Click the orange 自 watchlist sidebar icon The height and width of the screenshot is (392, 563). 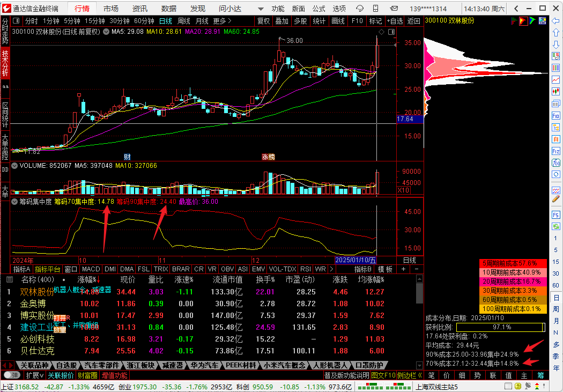point(556,139)
